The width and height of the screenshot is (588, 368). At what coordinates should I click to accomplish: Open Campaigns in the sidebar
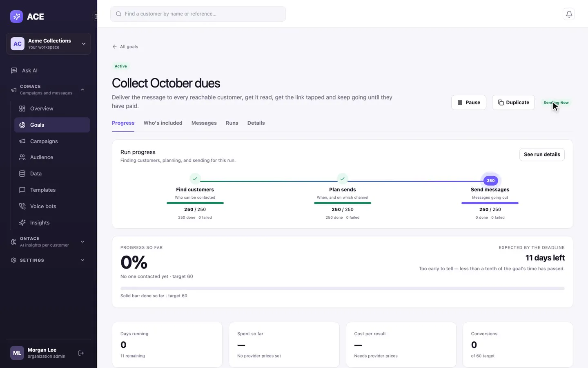(52, 141)
